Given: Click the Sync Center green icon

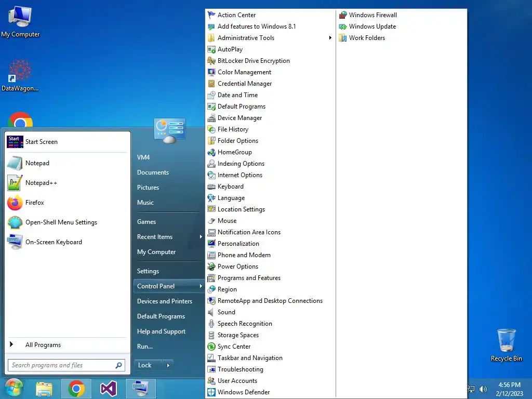Looking at the screenshot, I should coord(211,347).
